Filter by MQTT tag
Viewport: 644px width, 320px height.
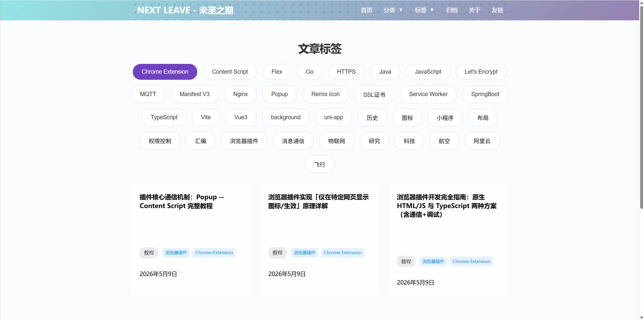(148, 94)
